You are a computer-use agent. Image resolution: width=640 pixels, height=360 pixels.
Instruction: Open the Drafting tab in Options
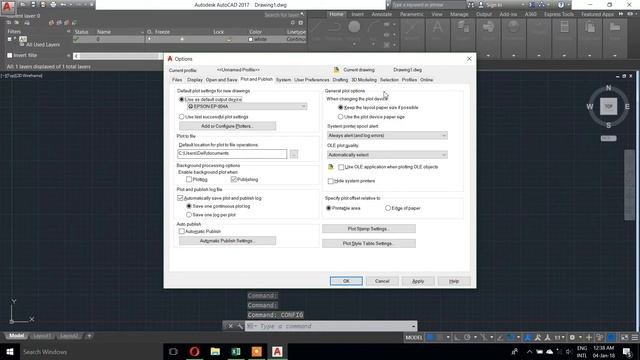point(340,80)
